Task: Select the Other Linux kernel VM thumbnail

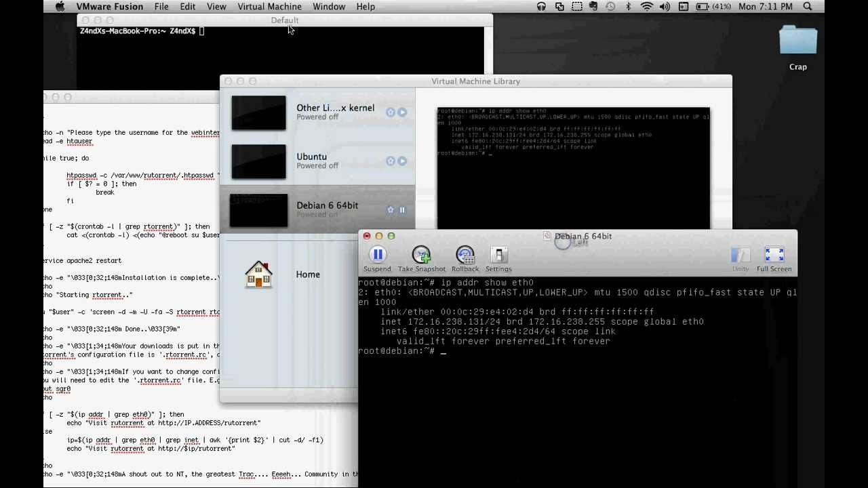Action: 258,113
